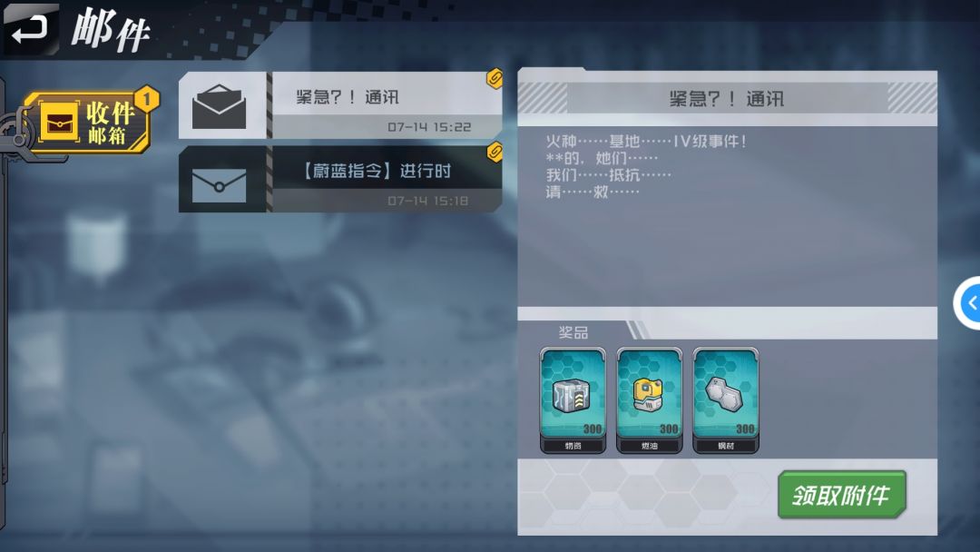Image resolution: width=980 pixels, height=552 pixels.
Task: Click the 07-14 15:22 mail timestamp
Action: 429,127
